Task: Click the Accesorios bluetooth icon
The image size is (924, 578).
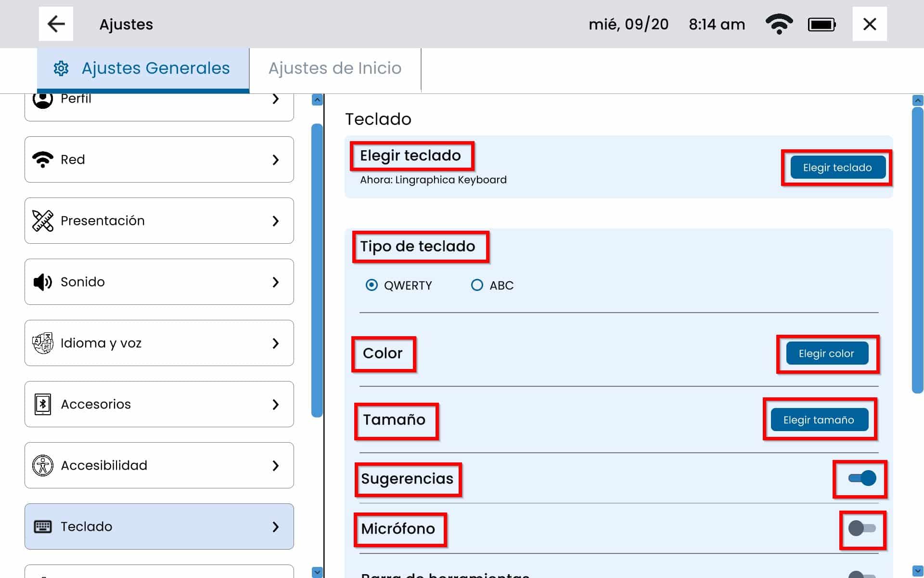Action: tap(43, 404)
